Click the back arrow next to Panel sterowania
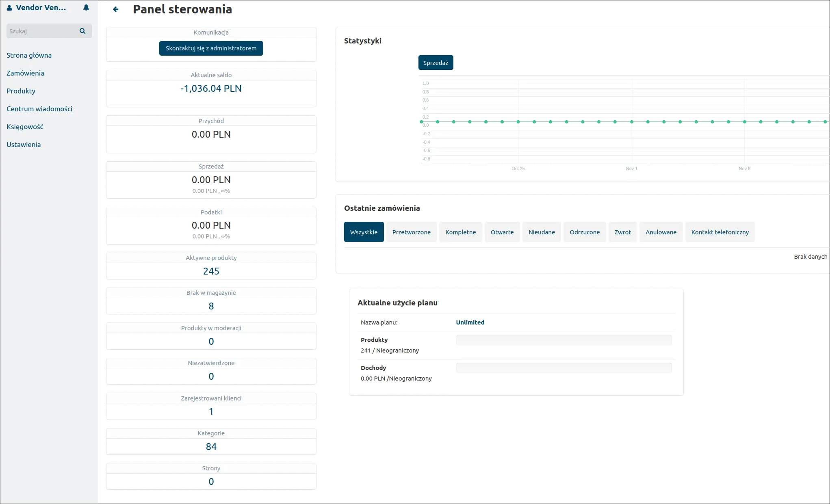The image size is (830, 504). click(116, 9)
